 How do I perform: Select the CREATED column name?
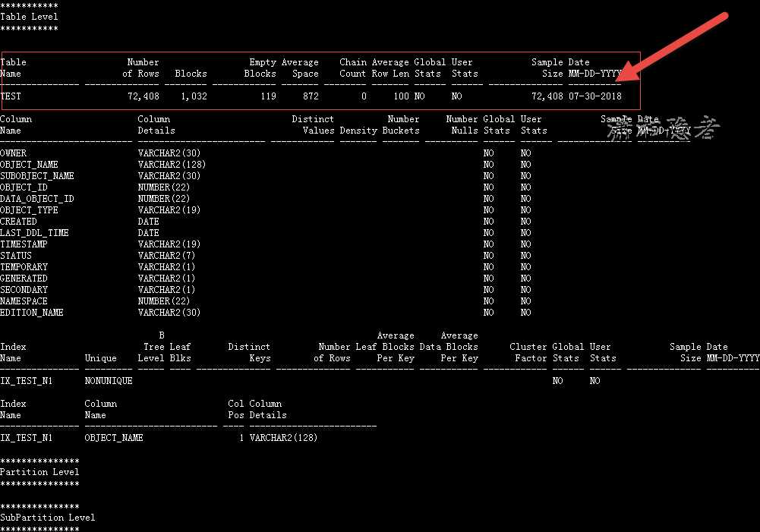[x=18, y=222]
